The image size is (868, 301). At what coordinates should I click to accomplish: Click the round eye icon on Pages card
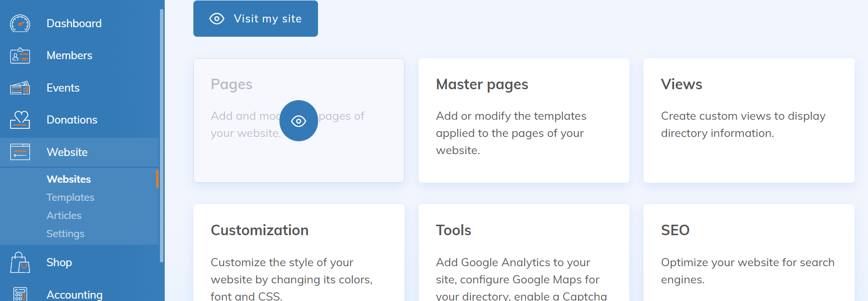(x=298, y=121)
